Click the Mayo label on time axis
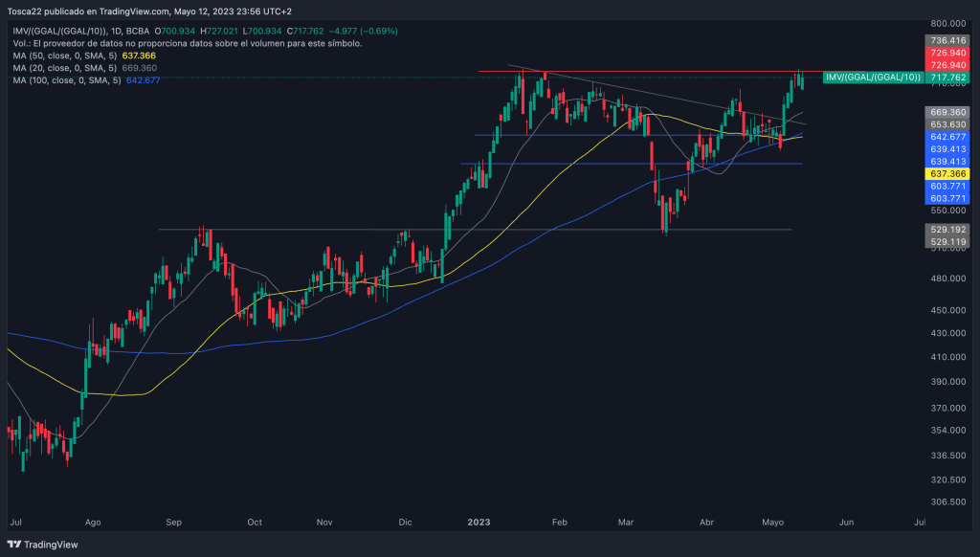The image size is (980, 557). [773, 524]
